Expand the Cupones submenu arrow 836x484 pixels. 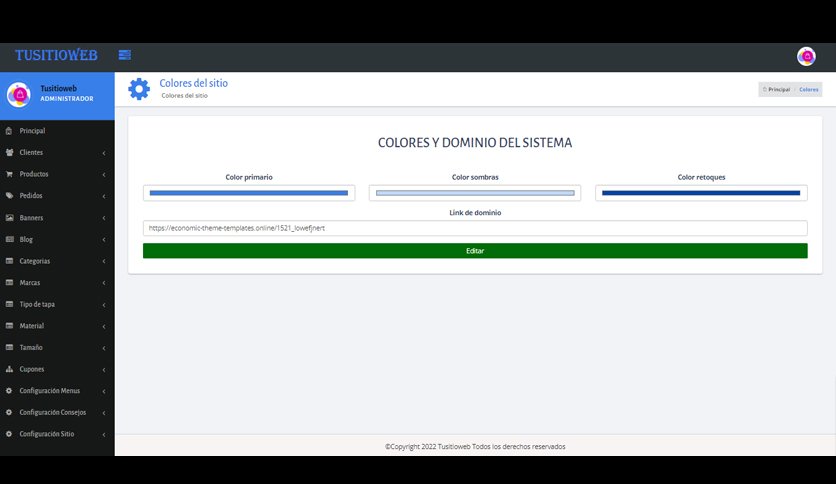[104, 369]
